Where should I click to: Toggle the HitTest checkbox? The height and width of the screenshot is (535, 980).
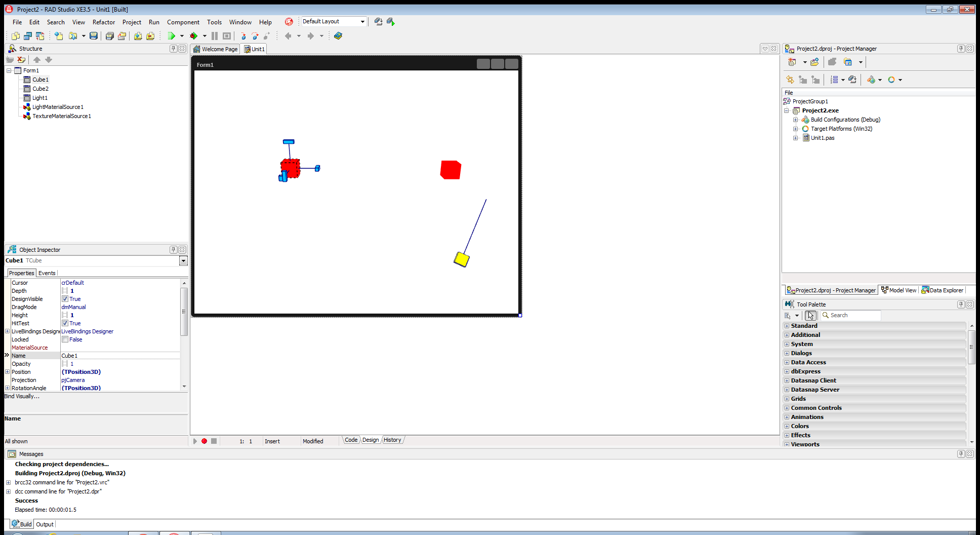point(65,323)
